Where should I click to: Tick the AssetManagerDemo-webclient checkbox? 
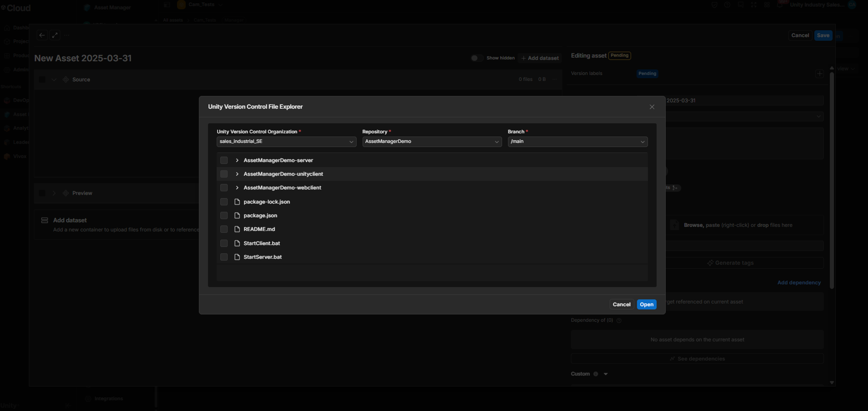click(x=224, y=187)
